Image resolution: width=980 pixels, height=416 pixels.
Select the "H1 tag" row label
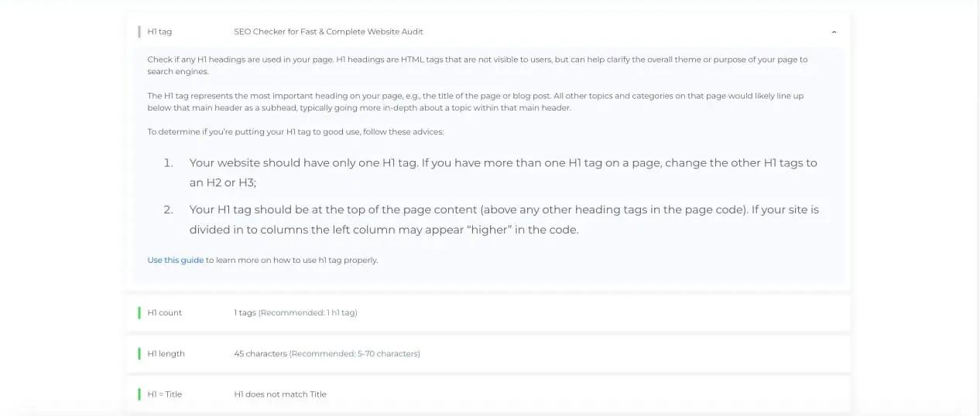160,32
